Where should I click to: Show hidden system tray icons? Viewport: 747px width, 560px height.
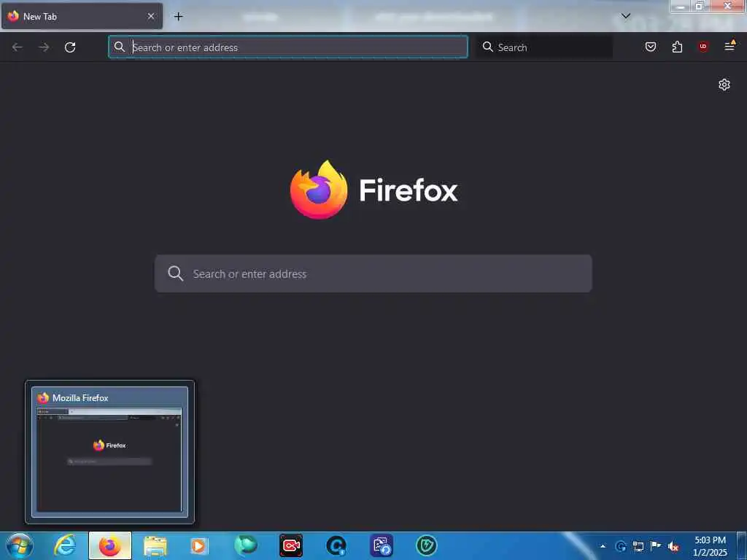click(603, 546)
